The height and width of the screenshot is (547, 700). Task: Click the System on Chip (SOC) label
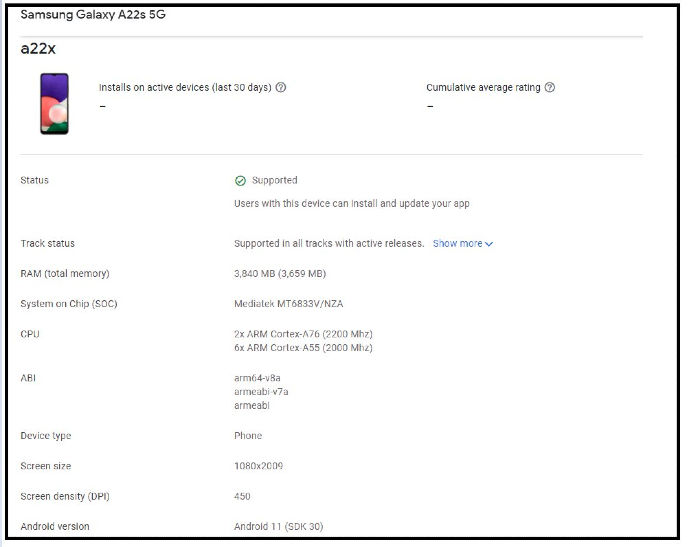69,304
